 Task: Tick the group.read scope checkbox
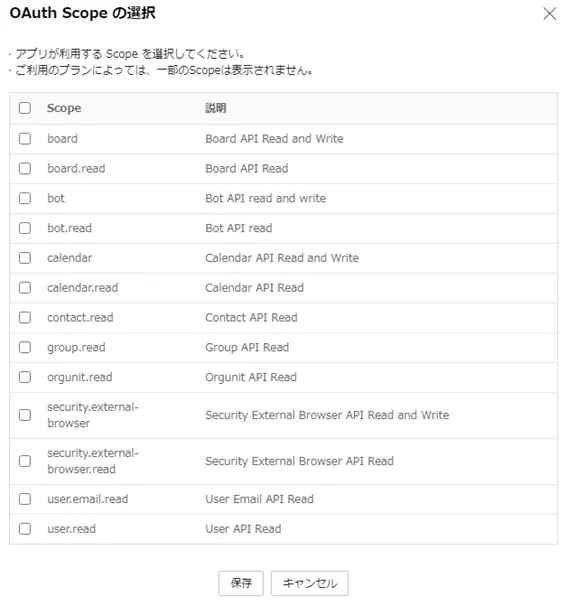point(25,347)
